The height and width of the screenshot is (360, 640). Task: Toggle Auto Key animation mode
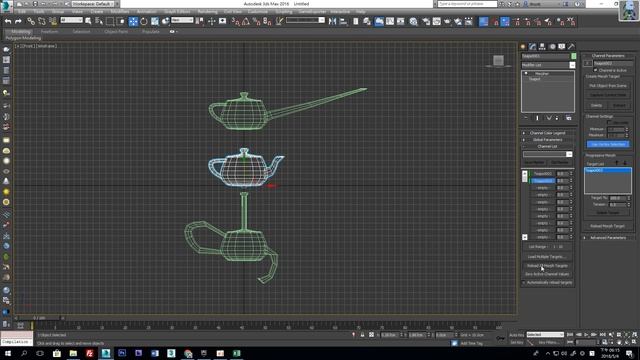pyautogui.click(x=516, y=335)
